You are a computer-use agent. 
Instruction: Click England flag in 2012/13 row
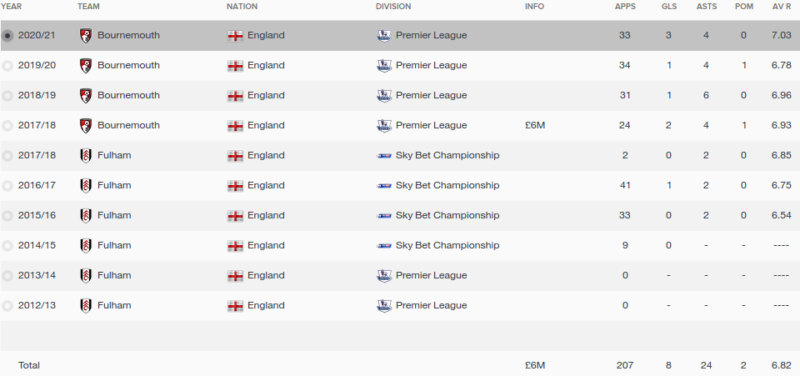[235, 306]
